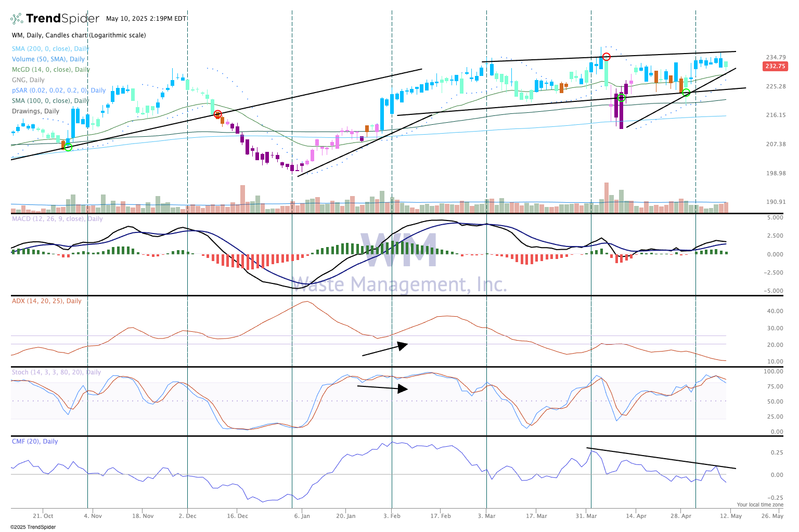The image size is (799, 532).
Task: Toggle the Drawings, Daily legend entry
Action: pyautogui.click(x=35, y=111)
